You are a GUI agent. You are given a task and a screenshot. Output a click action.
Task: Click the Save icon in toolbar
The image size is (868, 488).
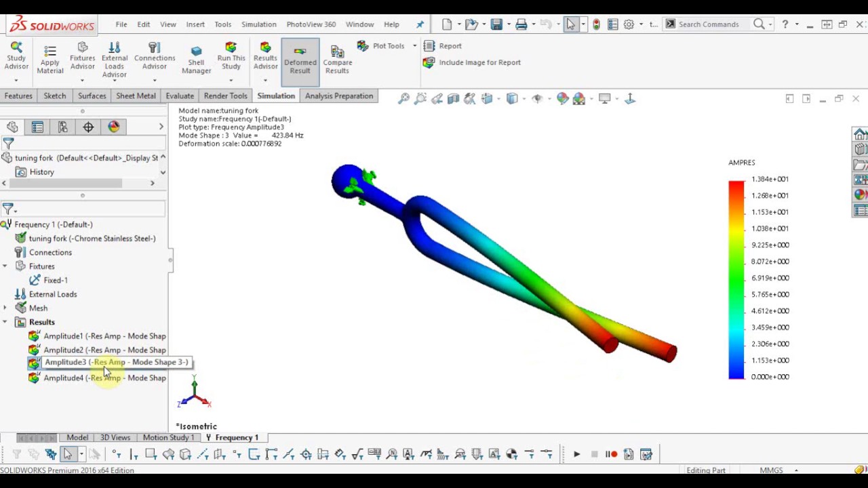click(x=496, y=24)
